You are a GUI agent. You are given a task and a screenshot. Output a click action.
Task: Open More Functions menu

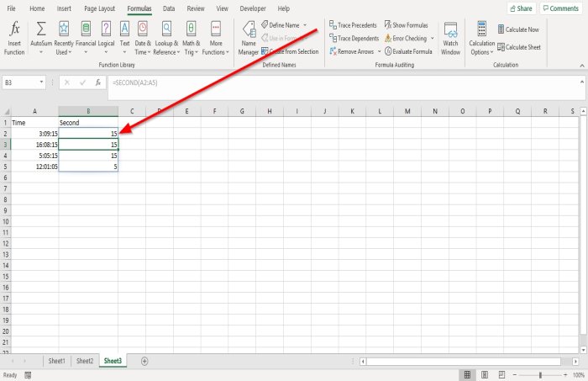[x=216, y=38]
